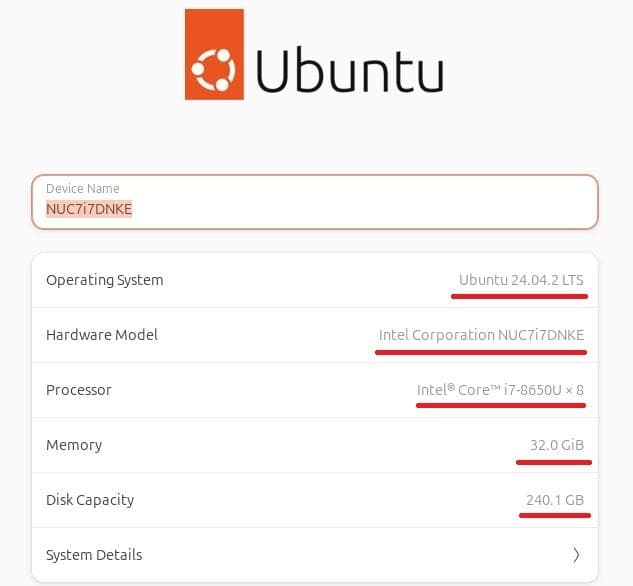Image resolution: width=633 pixels, height=586 pixels.
Task: Click the red underline under the disk capacity value
Action: click(555, 515)
